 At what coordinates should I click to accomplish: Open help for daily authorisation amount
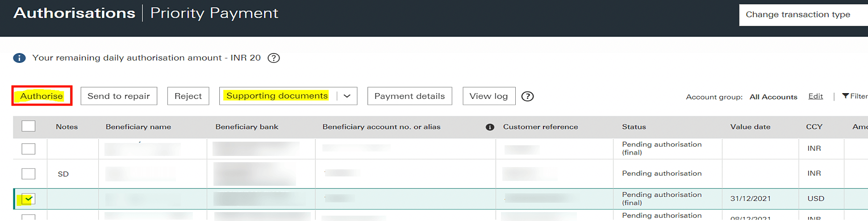[274, 58]
